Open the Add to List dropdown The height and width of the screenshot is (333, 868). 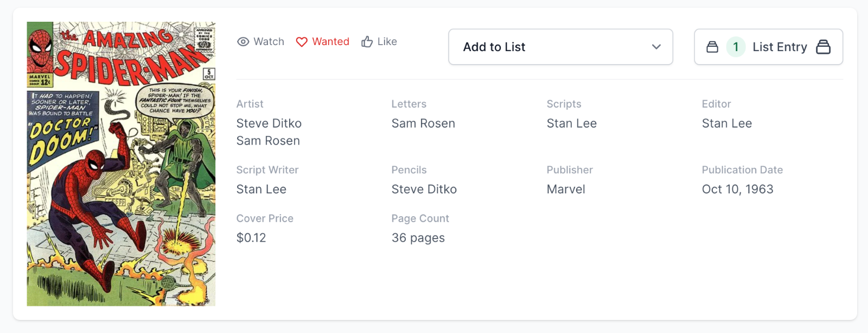pyautogui.click(x=560, y=47)
